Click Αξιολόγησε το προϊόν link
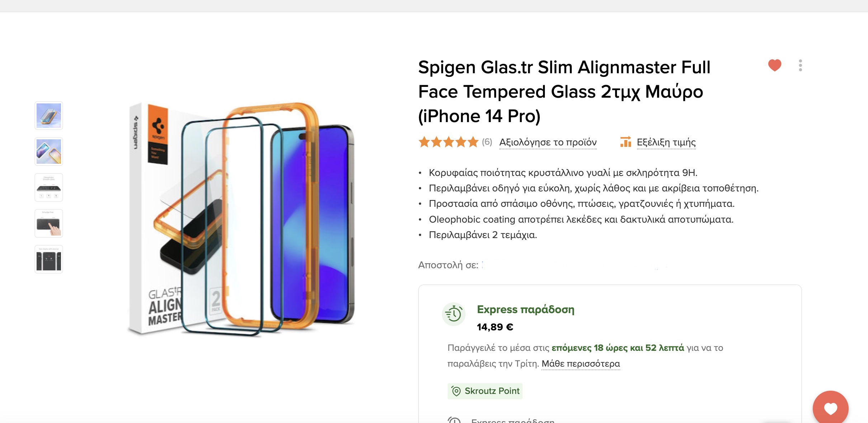The image size is (868, 423). pyautogui.click(x=548, y=142)
